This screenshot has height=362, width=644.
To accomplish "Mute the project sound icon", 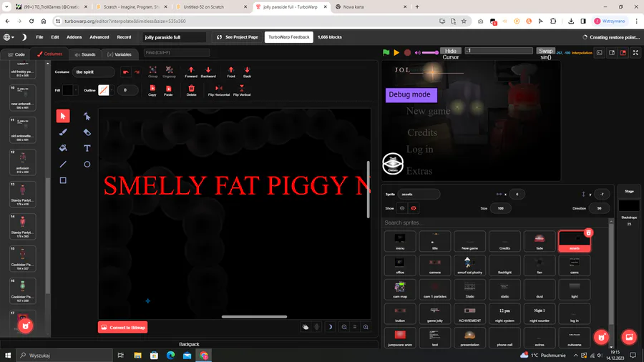I will pyautogui.click(x=418, y=52).
